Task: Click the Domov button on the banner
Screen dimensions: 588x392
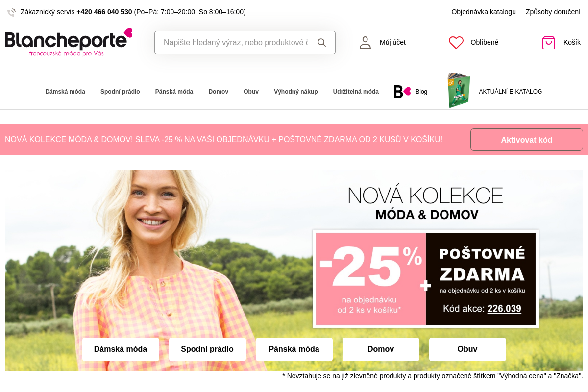Action: pyautogui.click(x=381, y=349)
